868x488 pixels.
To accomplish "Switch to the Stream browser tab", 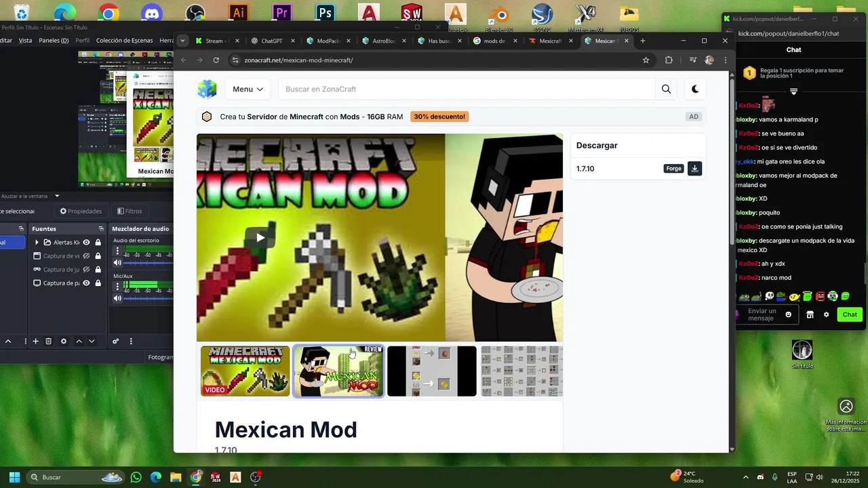I will pyautogui.click(x=214, y=41).
